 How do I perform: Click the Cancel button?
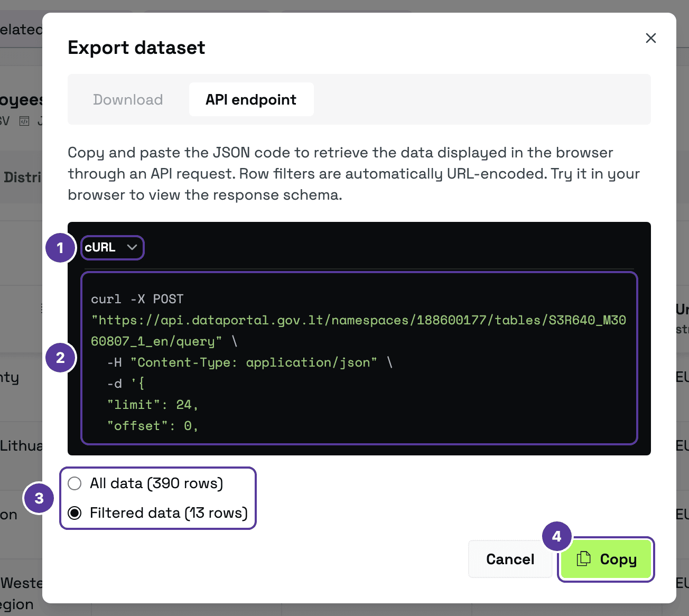(x=510, y=559)
